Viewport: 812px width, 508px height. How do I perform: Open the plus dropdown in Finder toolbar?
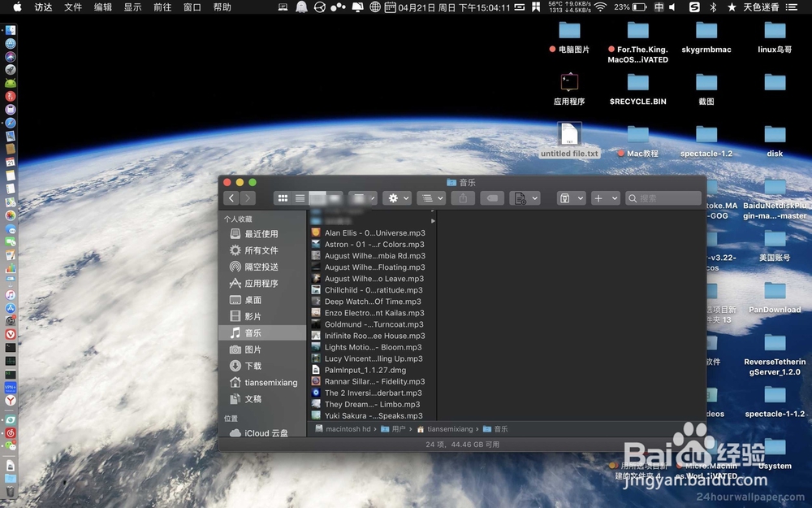606,198
